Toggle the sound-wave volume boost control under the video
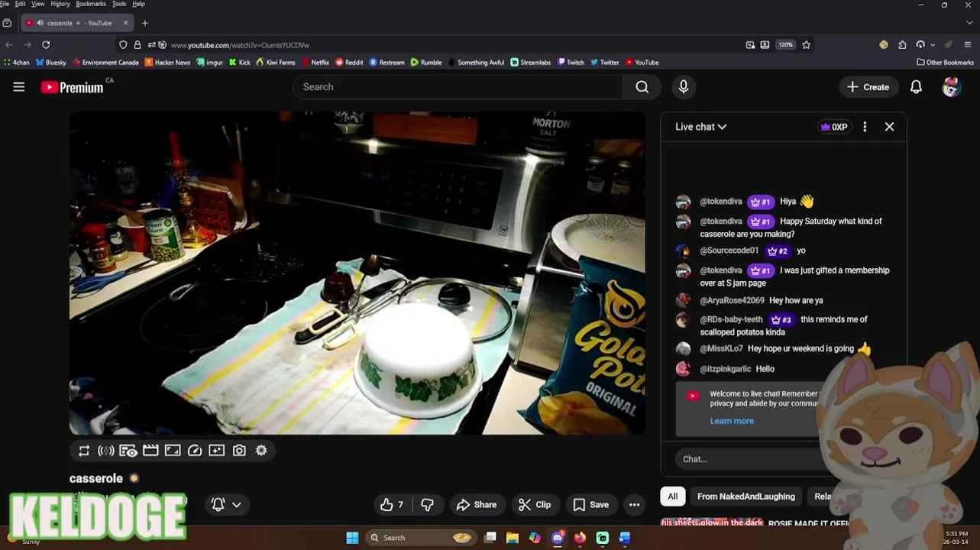 [106, 451]
